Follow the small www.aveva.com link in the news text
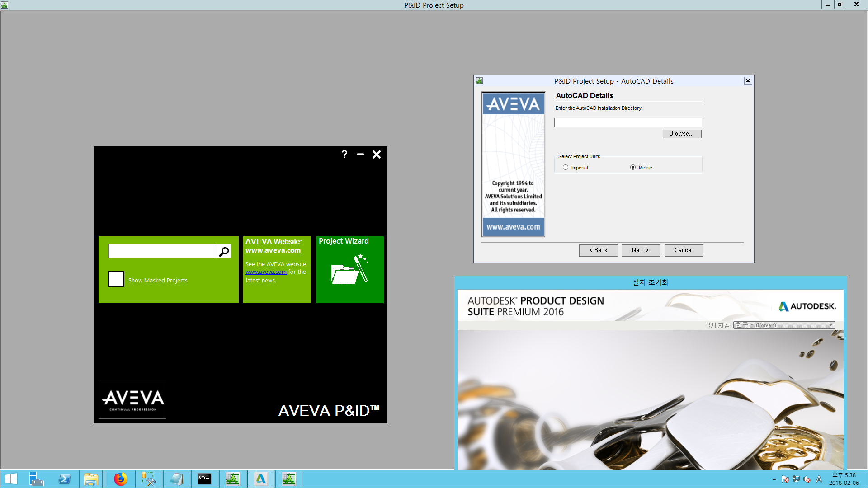Screen dimensions: 868x488 click(x=266, y=272)
